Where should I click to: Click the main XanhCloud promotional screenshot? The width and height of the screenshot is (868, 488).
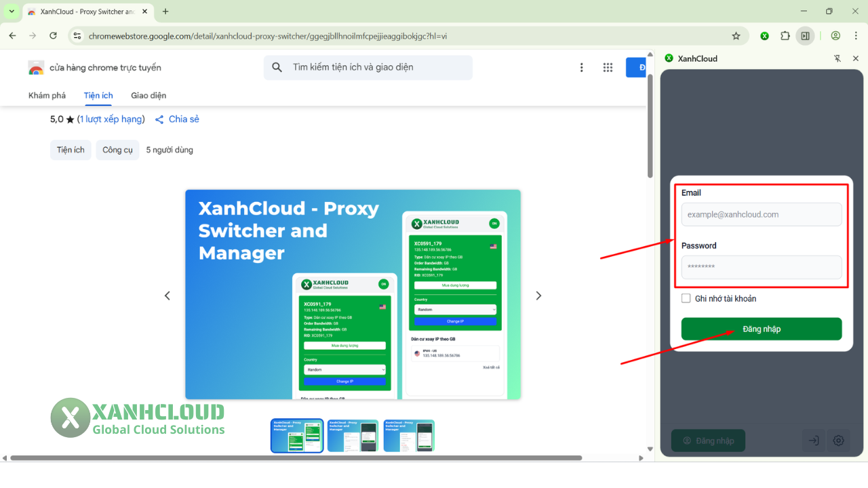pyautogui.click(x=353, y=294)
